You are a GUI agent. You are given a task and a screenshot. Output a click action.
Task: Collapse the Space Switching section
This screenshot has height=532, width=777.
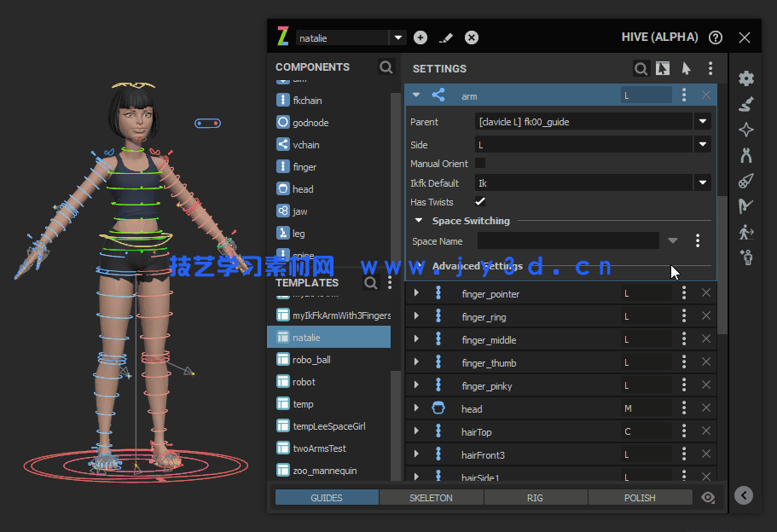[x=419, y=220]
